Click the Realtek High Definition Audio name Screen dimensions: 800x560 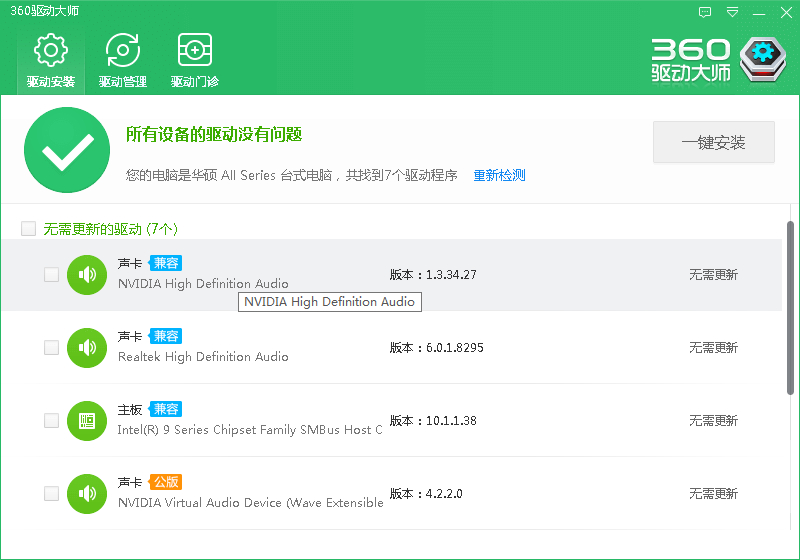(203, 357)
